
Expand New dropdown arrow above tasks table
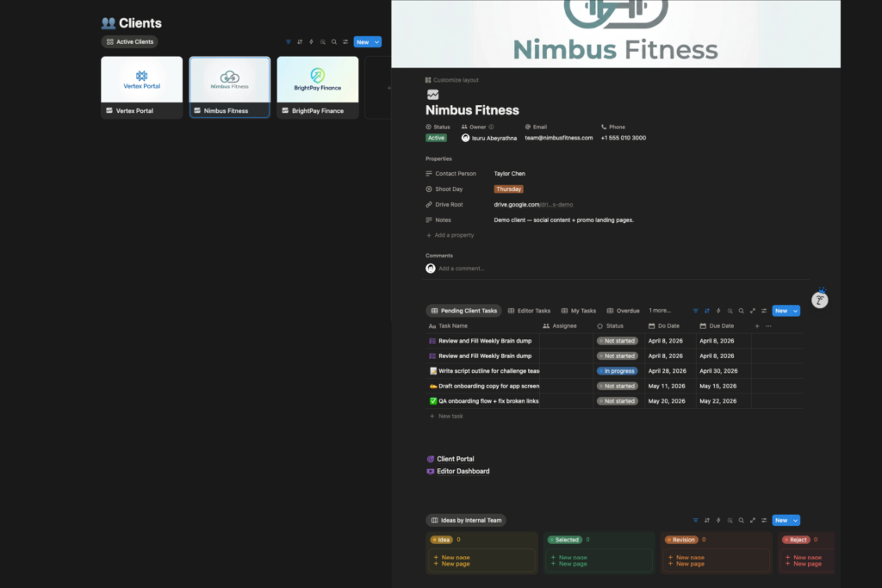[795, 311]
